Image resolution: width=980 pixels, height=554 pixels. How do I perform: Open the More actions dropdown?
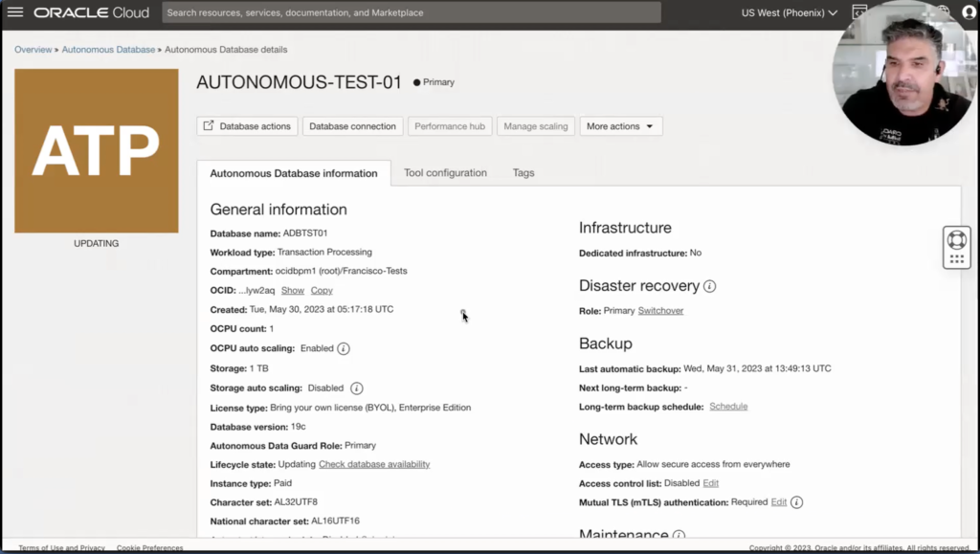(620, 126)
